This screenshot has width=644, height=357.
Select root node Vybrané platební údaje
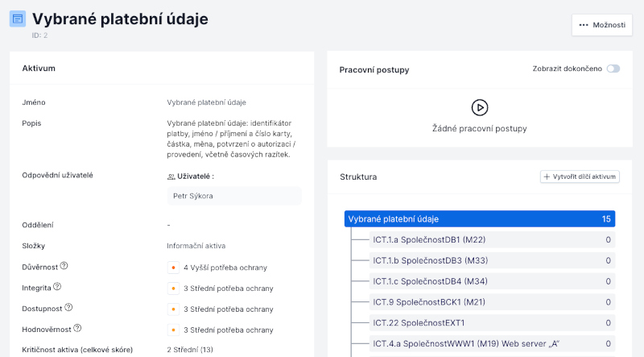point(479,219)
